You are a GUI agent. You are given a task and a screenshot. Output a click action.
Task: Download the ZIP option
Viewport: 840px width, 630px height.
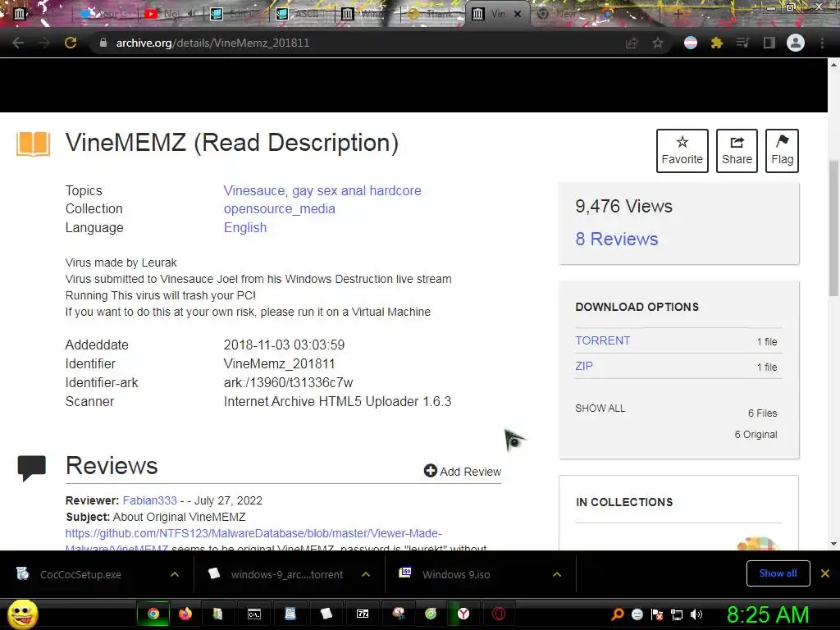(x=584, y=366)
